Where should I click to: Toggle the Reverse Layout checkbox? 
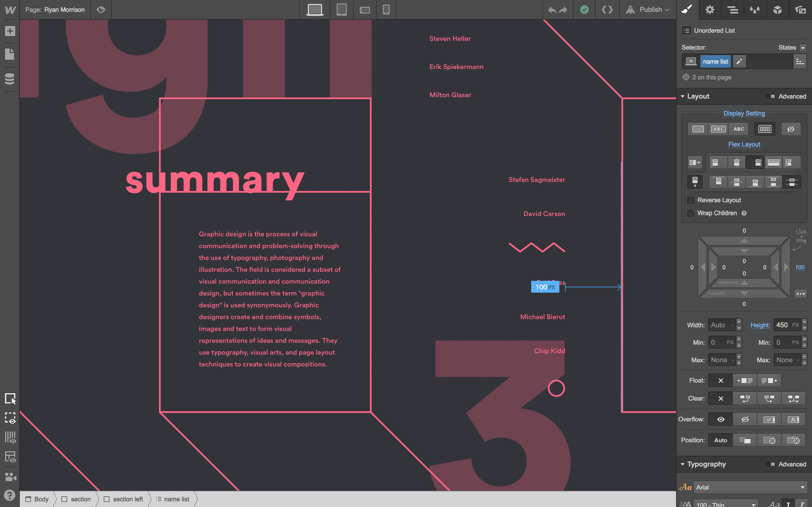[x=690, y=200]
